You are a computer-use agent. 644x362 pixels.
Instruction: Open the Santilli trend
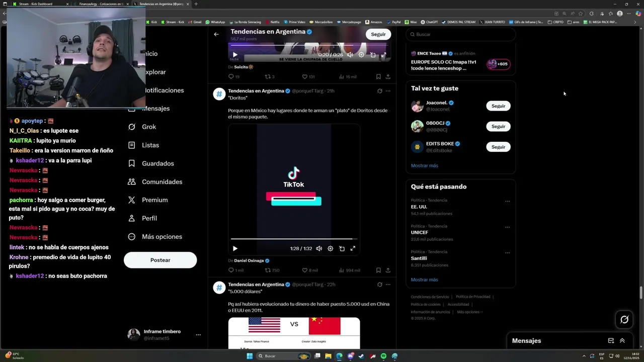[x=460, y=258]
